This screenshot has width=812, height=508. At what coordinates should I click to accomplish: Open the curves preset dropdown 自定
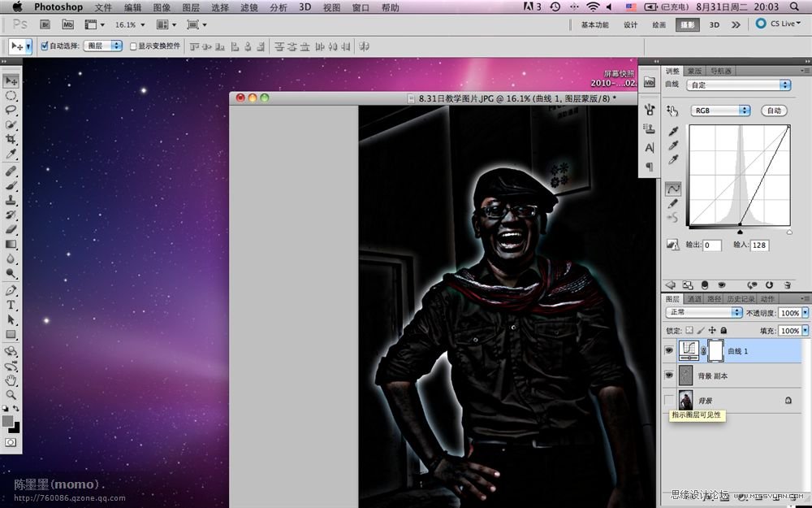pos(738,85)
